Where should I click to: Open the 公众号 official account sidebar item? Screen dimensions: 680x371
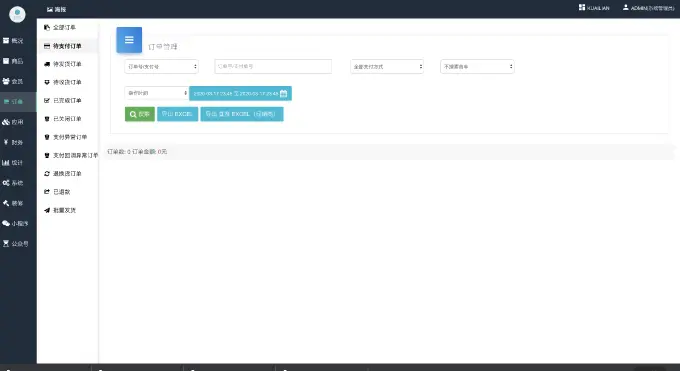pos(15,244)
